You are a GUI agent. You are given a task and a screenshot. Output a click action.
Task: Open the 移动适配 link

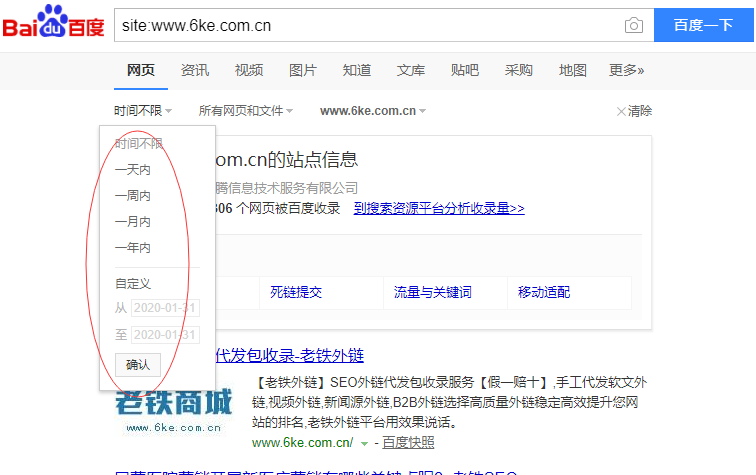[544, 292]
